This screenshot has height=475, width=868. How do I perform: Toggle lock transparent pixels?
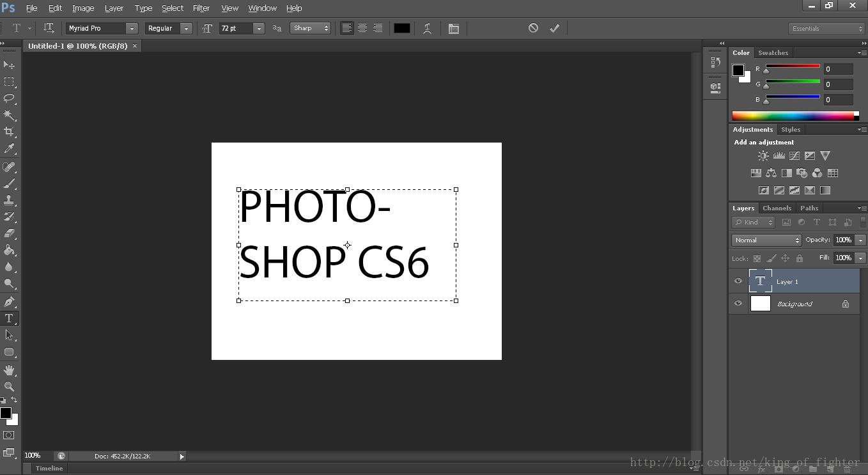(x=757, y=258)
